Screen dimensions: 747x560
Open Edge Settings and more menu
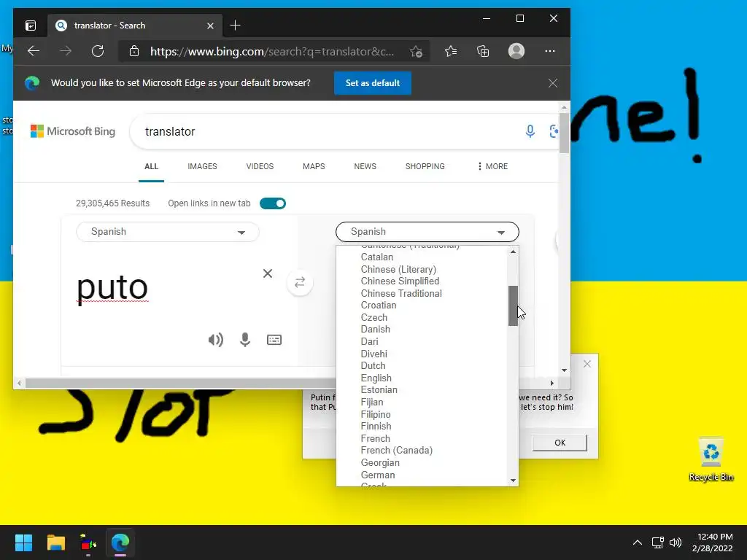(550, 51)
